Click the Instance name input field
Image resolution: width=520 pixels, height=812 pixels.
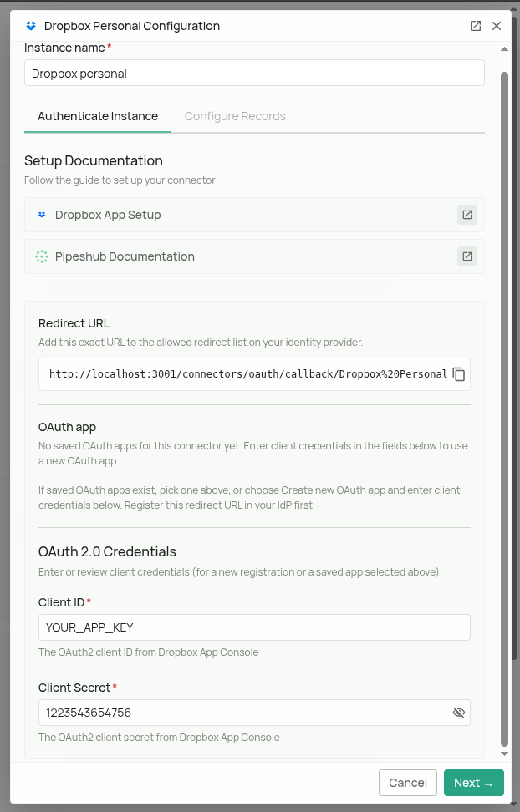(254, 73)
